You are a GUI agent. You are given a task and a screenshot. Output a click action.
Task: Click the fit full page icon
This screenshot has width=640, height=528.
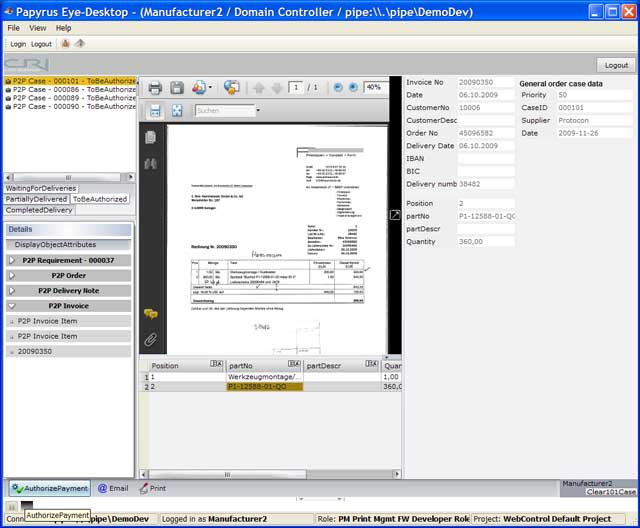(177, 111)
